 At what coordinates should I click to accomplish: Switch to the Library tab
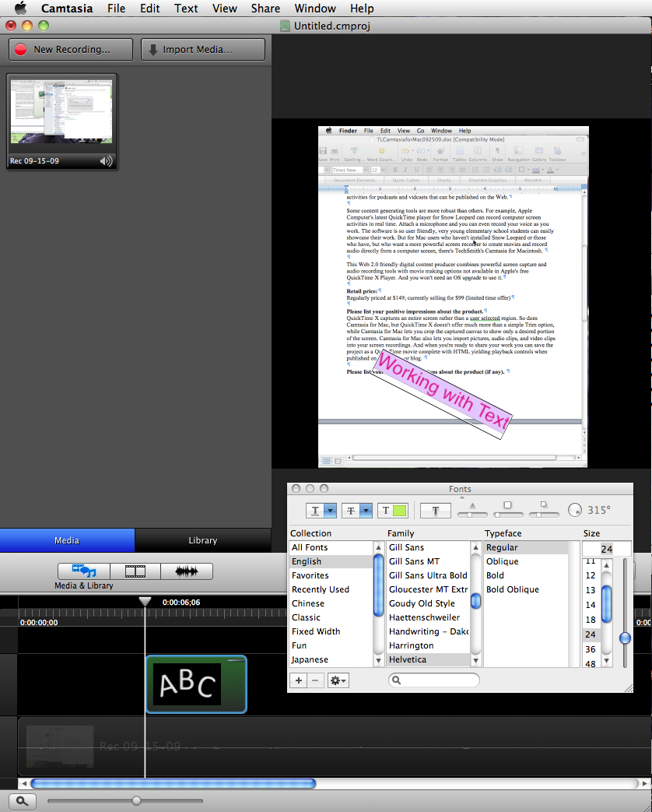(203, 540)
